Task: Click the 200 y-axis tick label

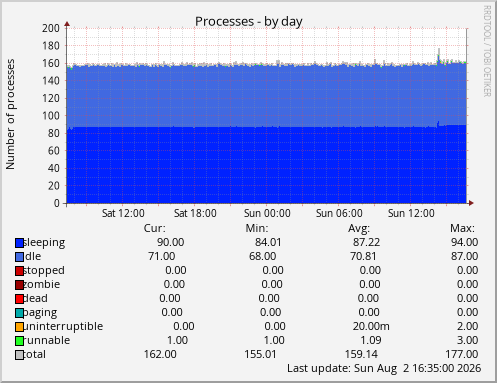Action: click(51, 28)
